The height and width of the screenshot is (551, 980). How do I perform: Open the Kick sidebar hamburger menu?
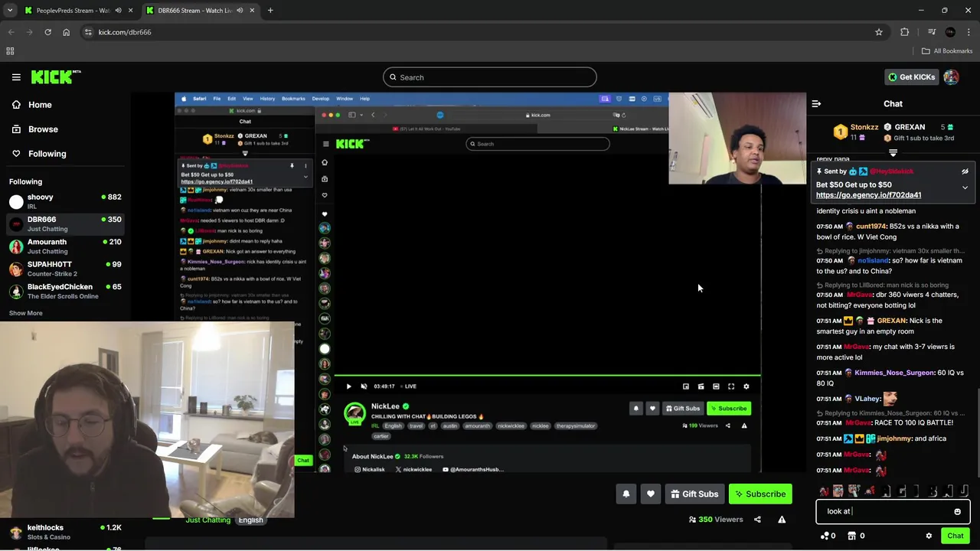[16, 77]
